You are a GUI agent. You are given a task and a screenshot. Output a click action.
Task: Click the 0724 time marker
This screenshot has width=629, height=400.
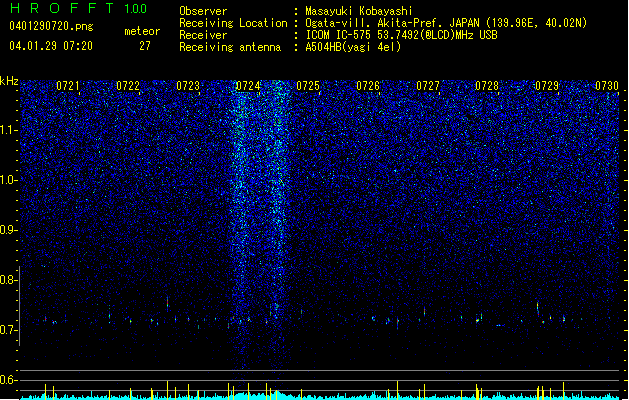pos(248,86)
